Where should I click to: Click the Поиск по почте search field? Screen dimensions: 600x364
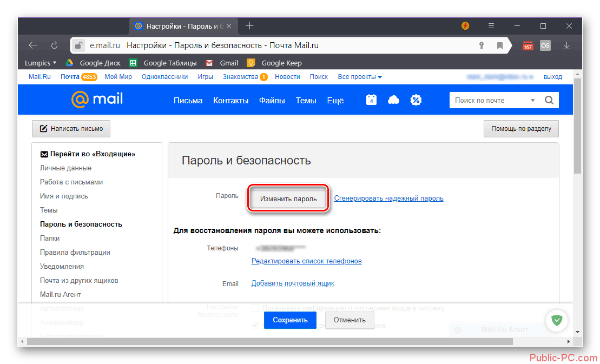(487, 100)
